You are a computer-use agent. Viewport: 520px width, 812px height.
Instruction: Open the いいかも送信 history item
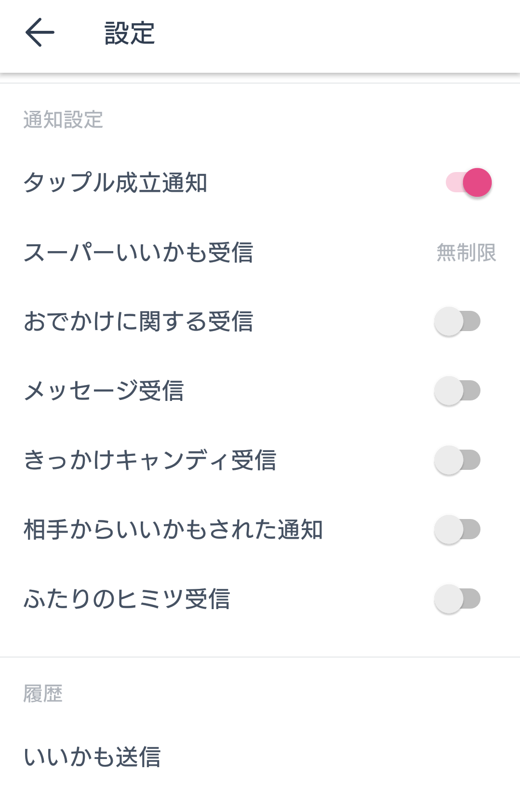92,757
